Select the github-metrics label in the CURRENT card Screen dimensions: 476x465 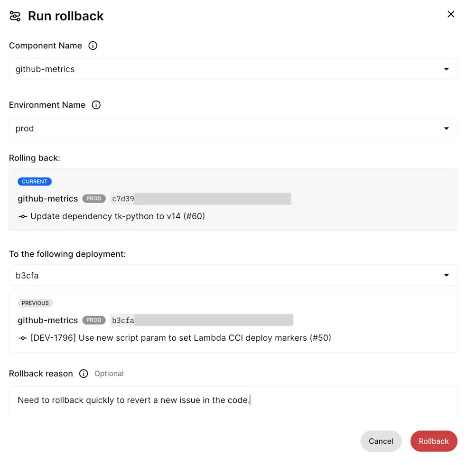(47, 199)
